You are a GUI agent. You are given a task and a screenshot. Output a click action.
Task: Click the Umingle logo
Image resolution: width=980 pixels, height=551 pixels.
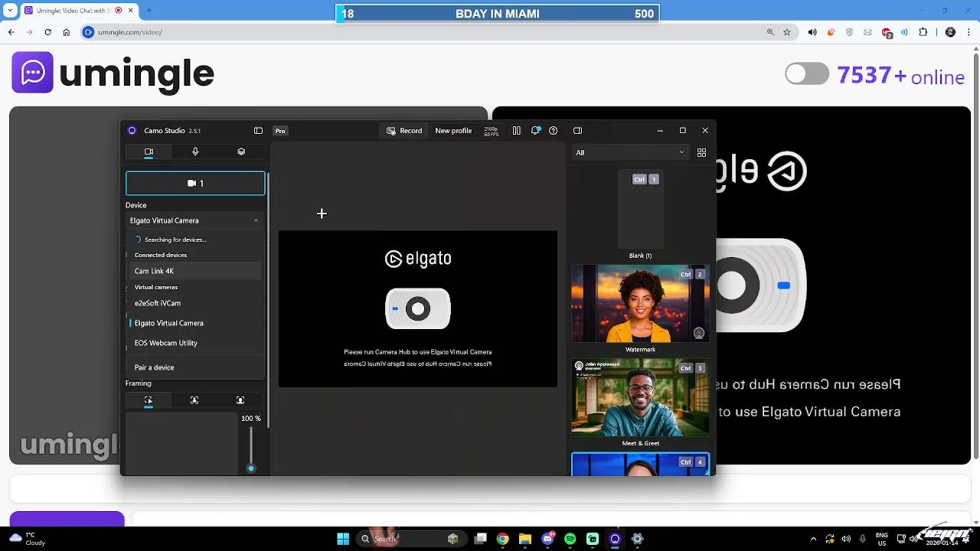coord(113,73)
